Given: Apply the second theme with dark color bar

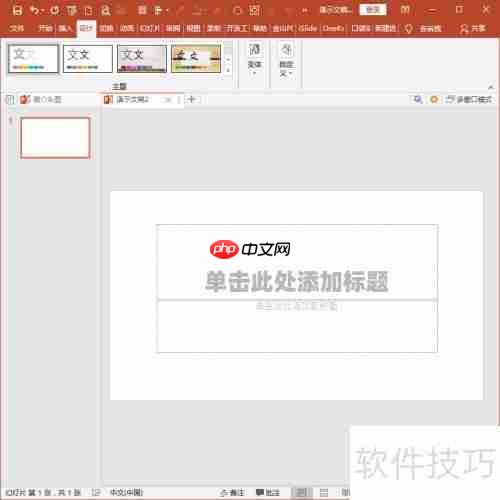Looking at the screenshot, I should pyautogui.click(x=88, y=59).
